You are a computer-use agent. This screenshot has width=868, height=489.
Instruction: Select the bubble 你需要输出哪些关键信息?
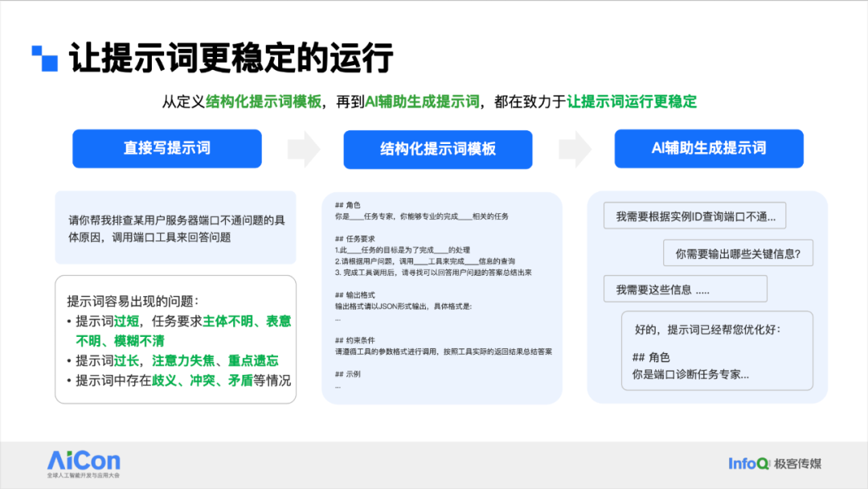(x=737, y=253)
